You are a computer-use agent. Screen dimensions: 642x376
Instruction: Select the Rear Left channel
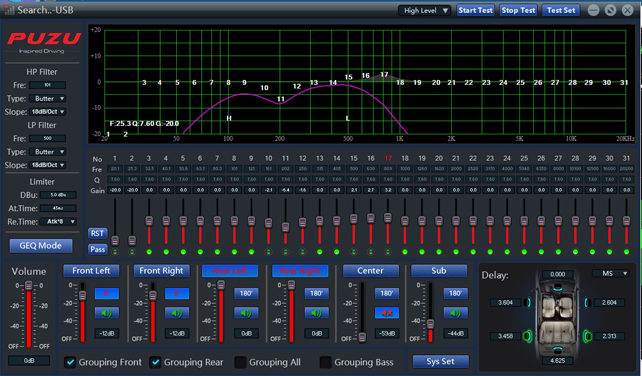[x=230, y=271]
